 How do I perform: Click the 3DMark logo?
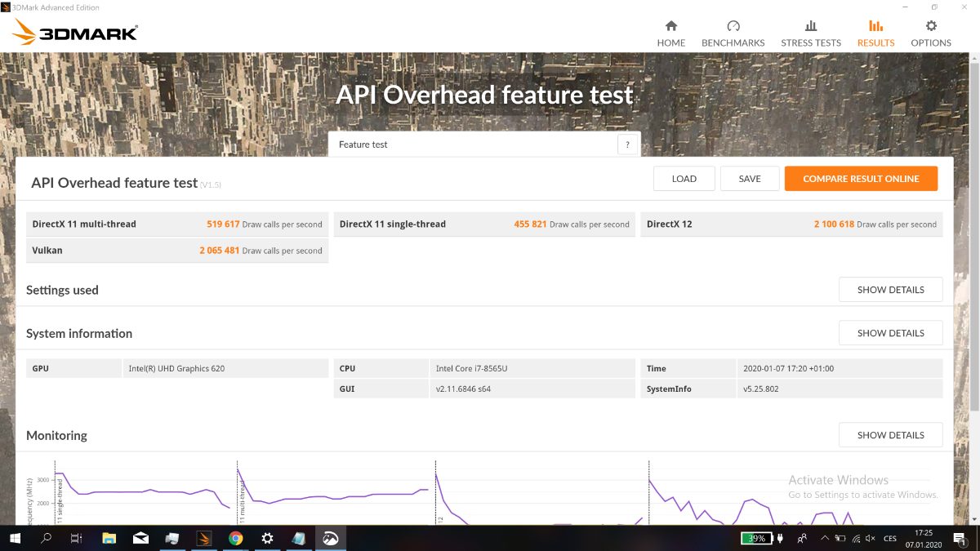pyautogui.click(x=75, y=33)
